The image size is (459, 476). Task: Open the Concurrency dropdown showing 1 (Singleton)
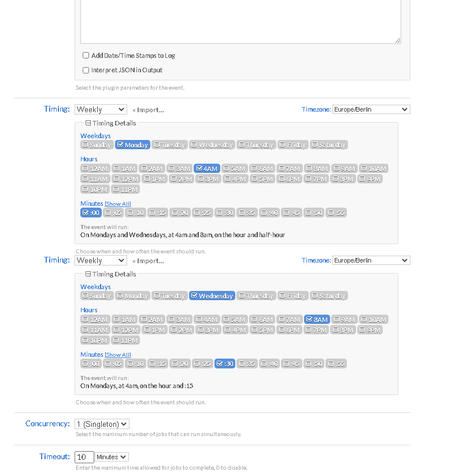click(102, 424)
